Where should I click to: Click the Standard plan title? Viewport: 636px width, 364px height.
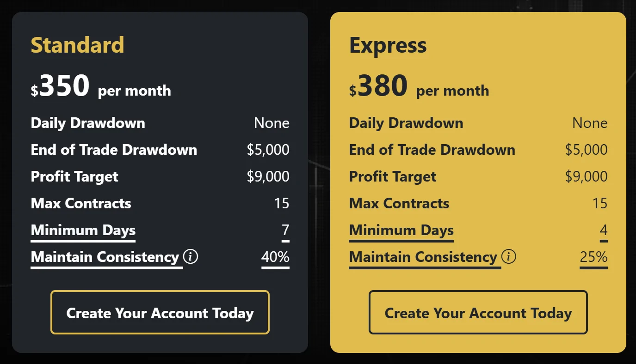pyautogui.click(x=78, y=45)
